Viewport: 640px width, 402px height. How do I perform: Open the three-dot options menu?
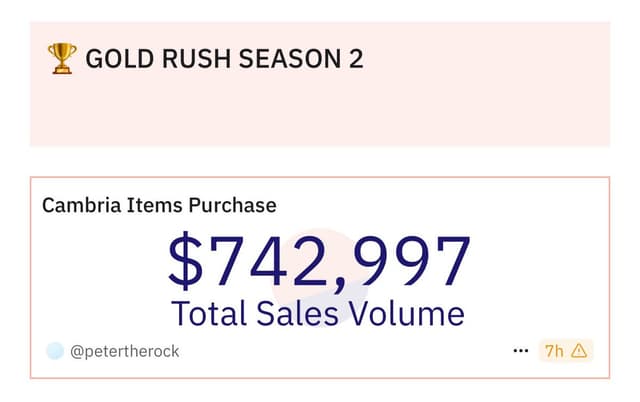coord(520,351)
